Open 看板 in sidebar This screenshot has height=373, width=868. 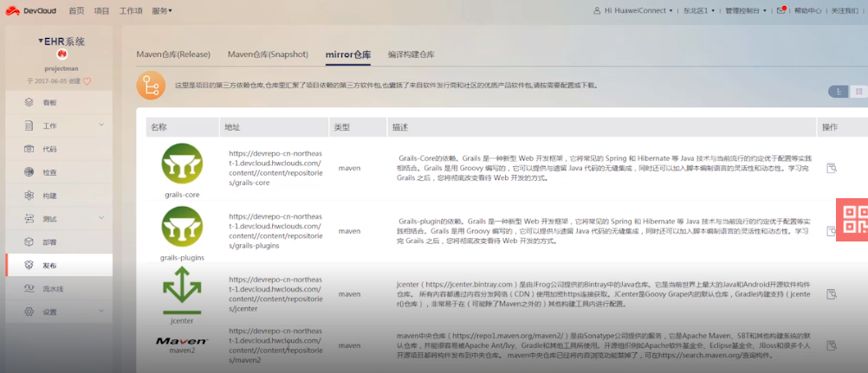59,103
